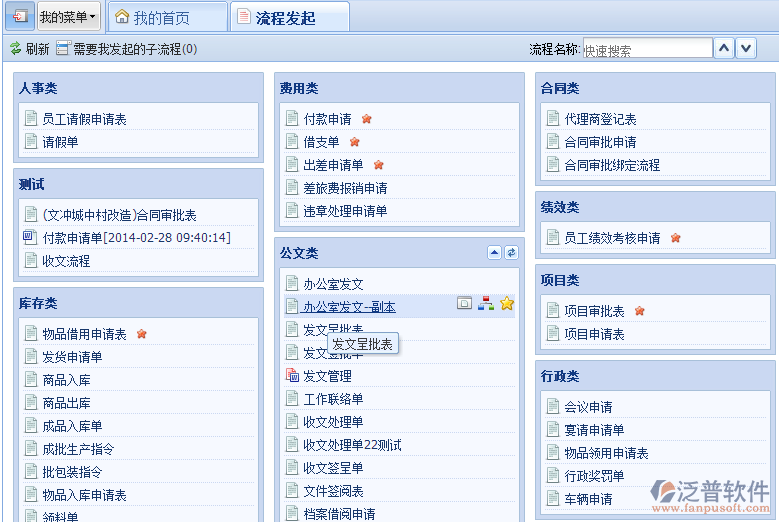Screen dimensions: 780x524
Task: Open the 员工请假申请表 process
Action: (84, 119)
